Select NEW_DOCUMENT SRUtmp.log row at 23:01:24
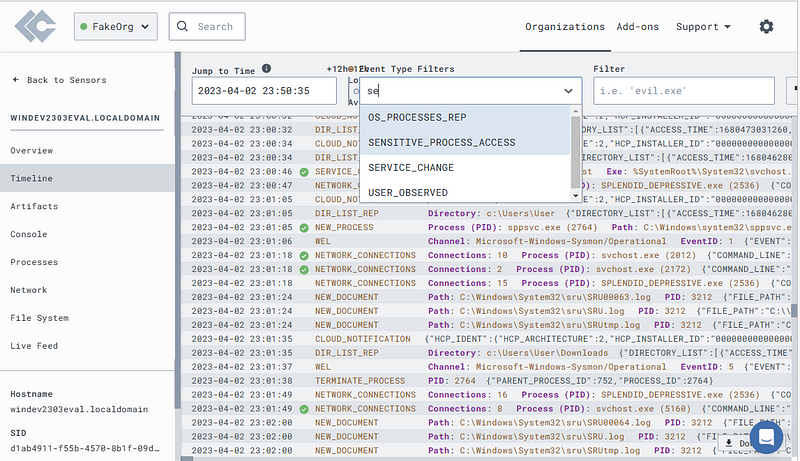Viewport: 800px width, 461px height. pos(487,325)
